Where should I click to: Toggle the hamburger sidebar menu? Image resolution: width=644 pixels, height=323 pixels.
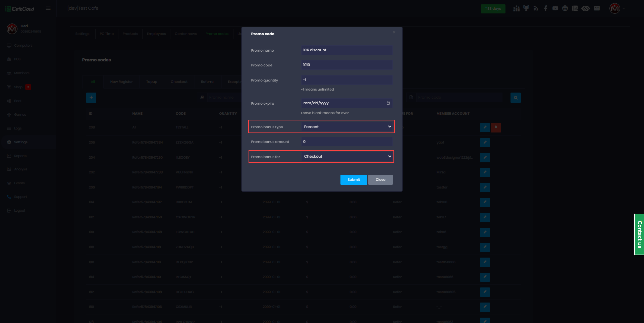[x=48, y=8]
